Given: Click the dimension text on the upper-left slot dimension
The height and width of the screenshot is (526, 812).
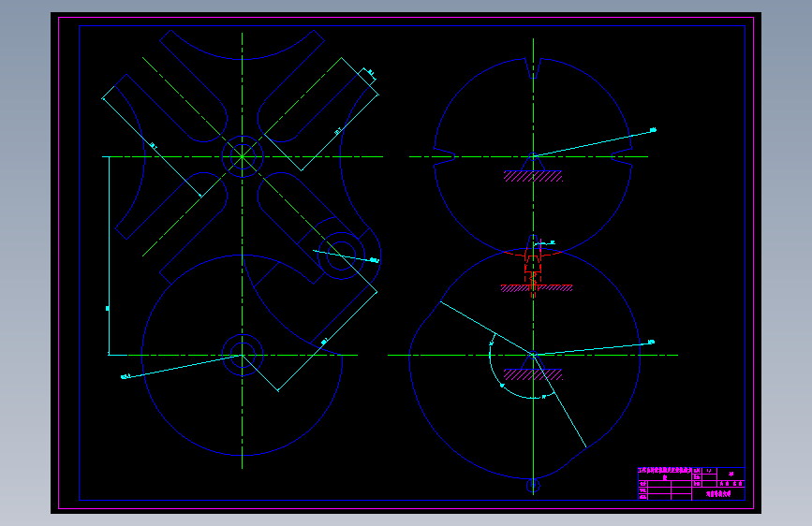Looking at the screenshot, I should click(154, 146).
